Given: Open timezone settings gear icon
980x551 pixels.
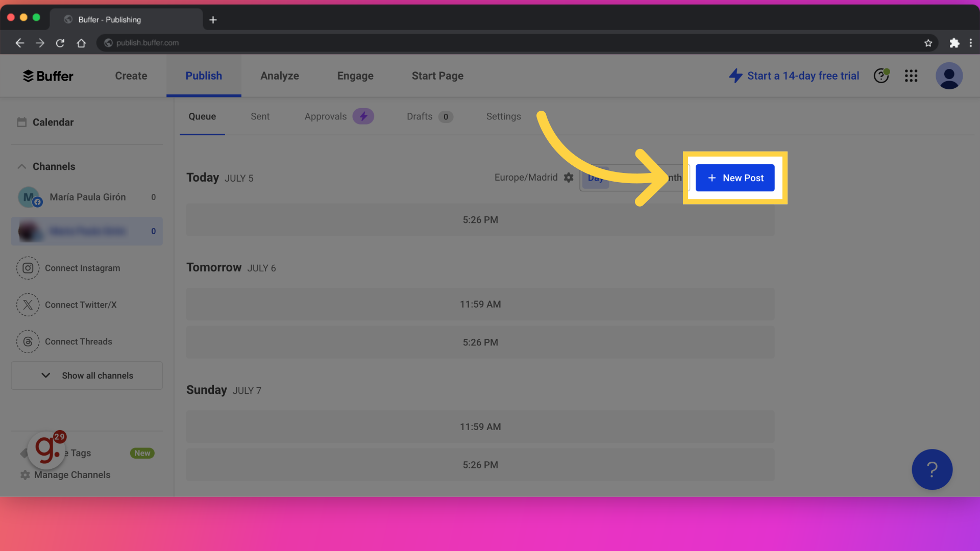Looking at the screenshot, I should coord(569,178).
